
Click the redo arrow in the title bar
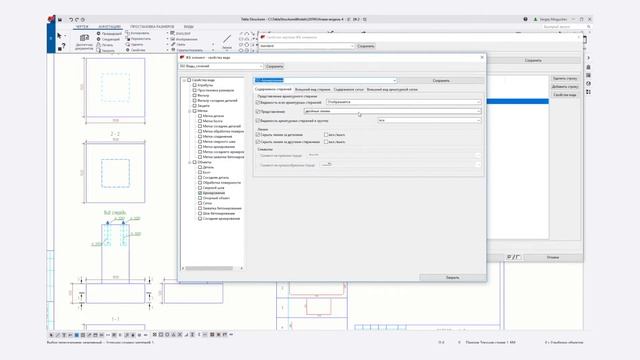coord(76,20)
